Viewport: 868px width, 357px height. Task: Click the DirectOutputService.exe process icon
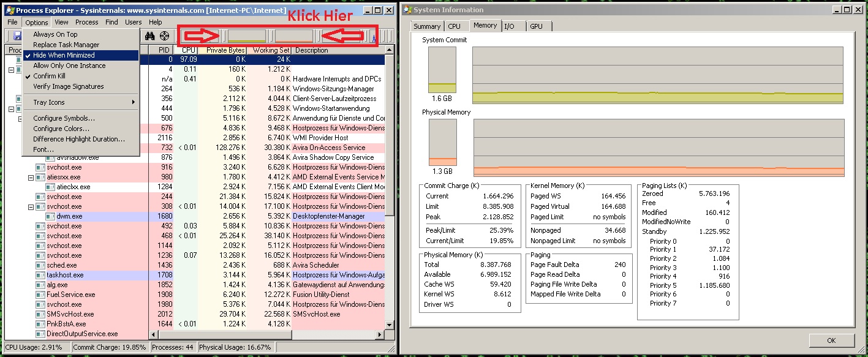40,334
